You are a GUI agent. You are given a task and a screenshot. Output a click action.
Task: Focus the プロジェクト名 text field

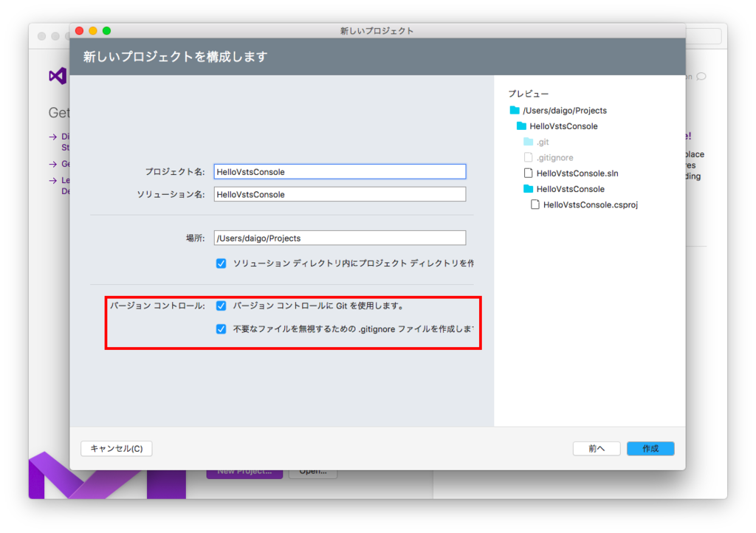pos(340,171)
